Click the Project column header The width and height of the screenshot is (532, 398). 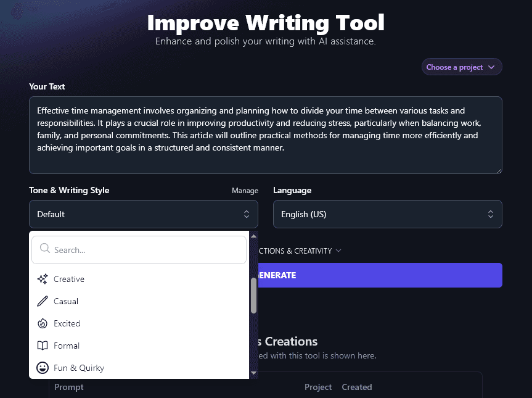[318, 387]
